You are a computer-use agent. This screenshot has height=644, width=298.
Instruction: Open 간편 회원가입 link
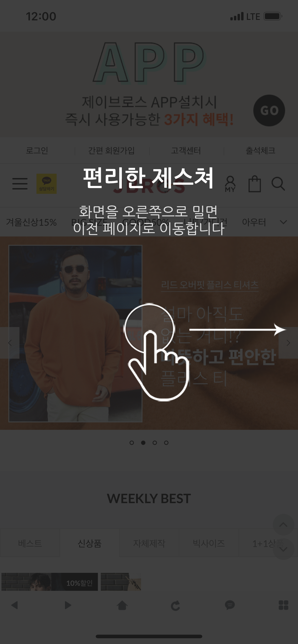pos(111,150)
